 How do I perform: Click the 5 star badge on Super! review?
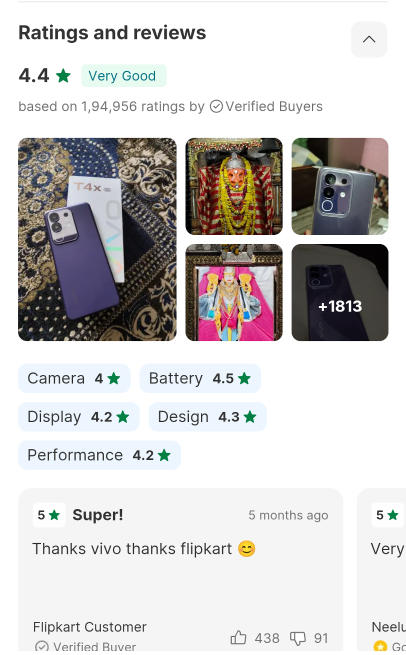click(x=49, y=515)
